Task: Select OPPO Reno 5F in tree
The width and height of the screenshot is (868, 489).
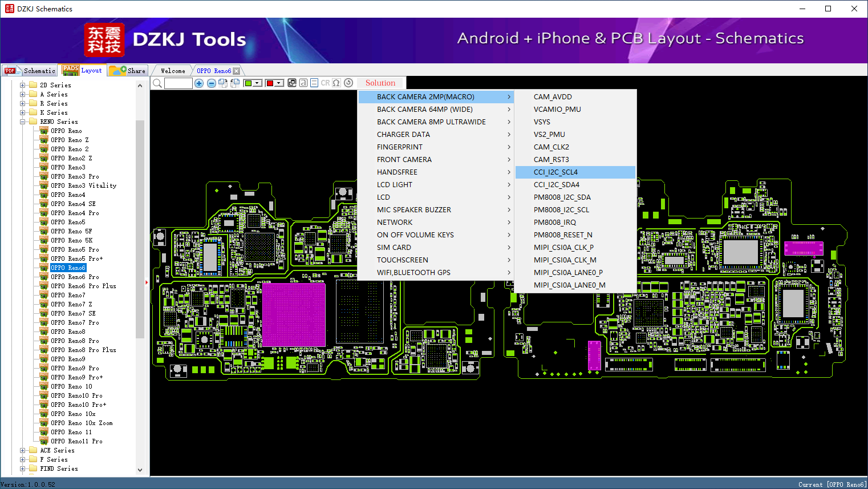Action: 71,231
